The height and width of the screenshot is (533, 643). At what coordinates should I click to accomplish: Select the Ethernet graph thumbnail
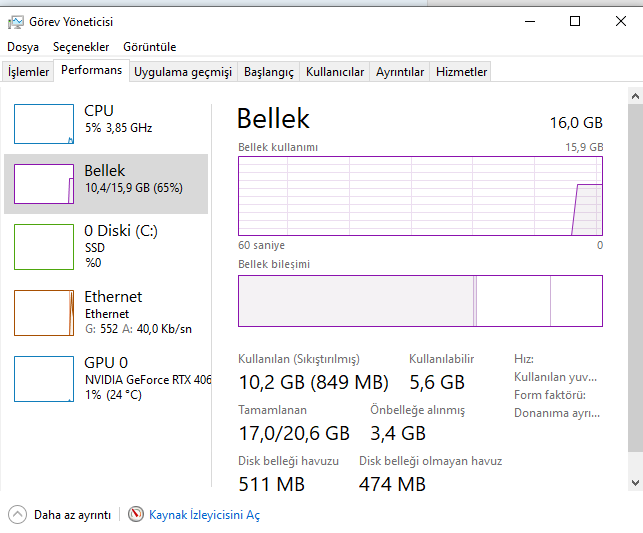pos(44,312)
